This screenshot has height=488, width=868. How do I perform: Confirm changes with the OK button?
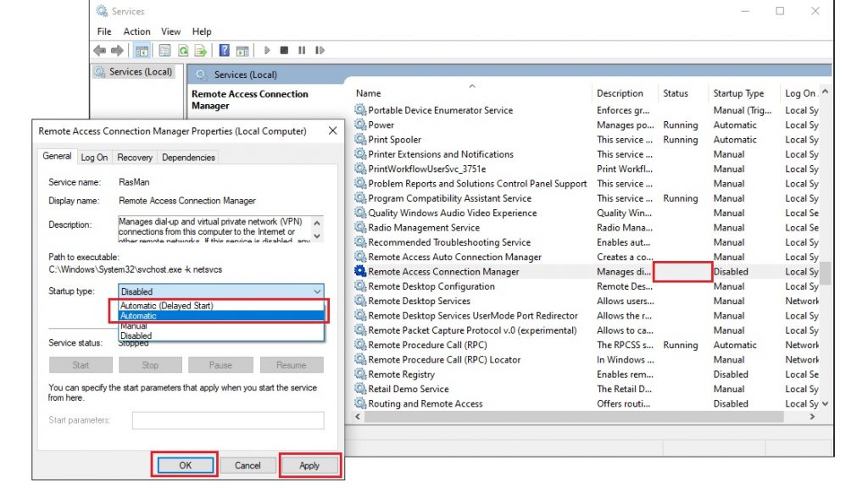point(183,465)
